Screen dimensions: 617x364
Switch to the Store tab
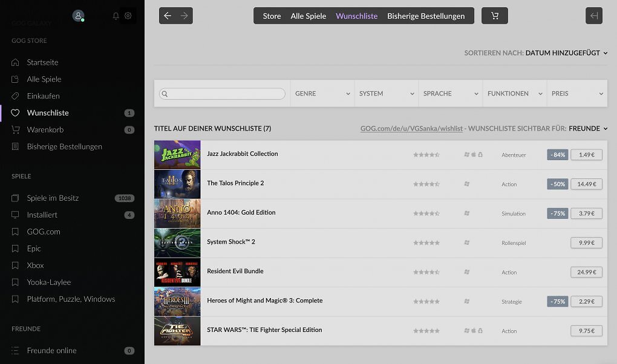(272, 16)
